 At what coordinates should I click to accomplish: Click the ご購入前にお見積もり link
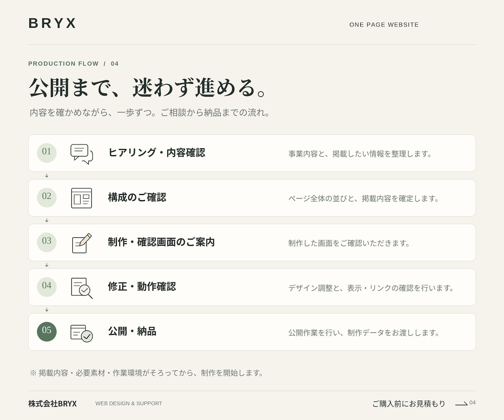tap(409, 403)
